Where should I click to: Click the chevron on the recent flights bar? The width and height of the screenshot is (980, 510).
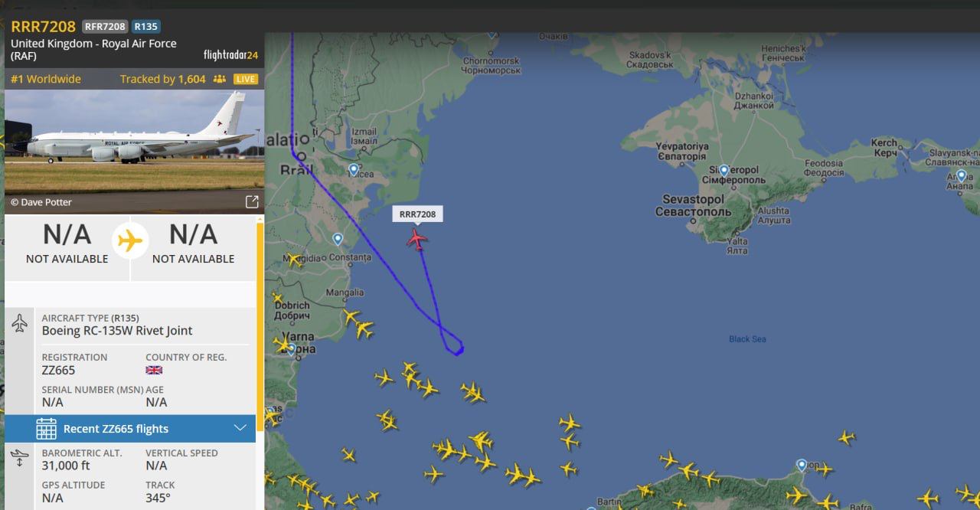coord(240,428)
